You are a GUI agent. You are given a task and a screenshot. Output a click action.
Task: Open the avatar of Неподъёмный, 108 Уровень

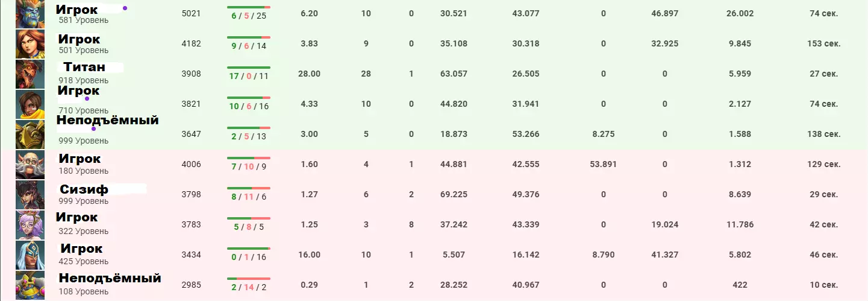[30, 285]
